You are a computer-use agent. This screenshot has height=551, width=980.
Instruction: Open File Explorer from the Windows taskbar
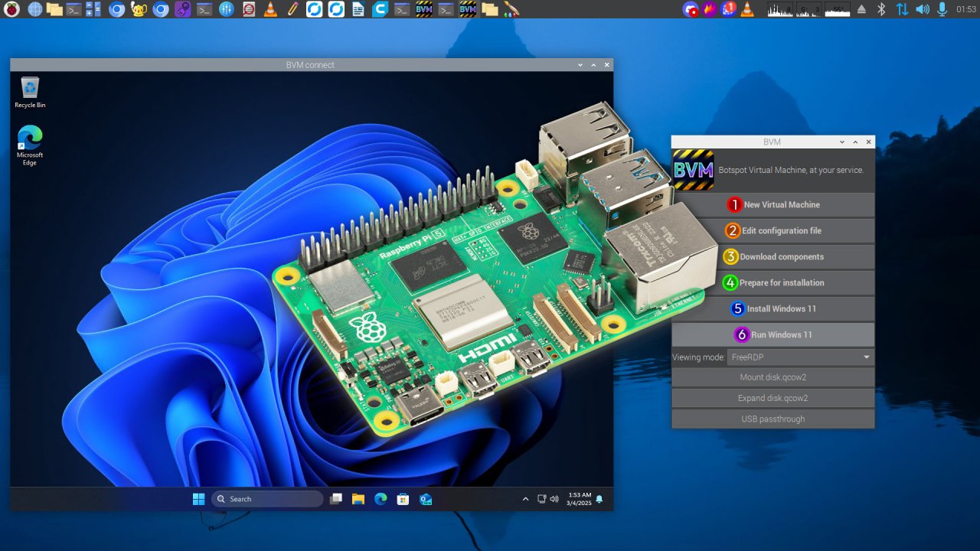[x=358, y=499]
